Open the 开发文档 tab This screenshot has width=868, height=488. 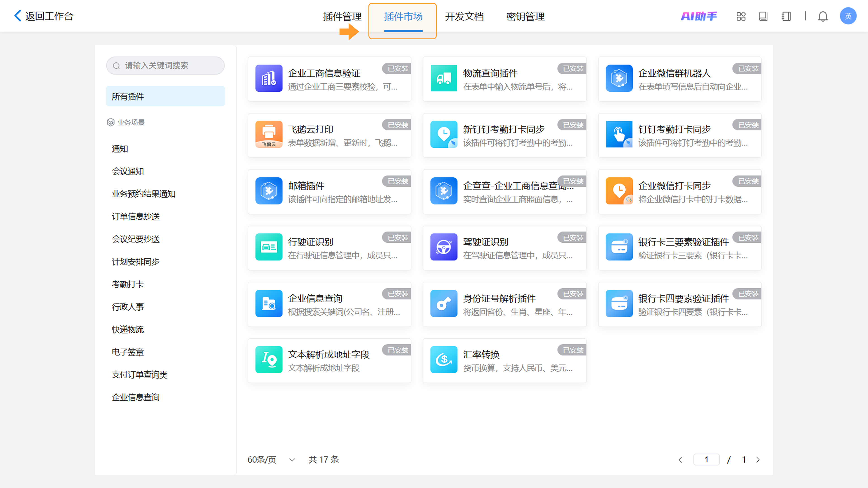coord(464,16)
